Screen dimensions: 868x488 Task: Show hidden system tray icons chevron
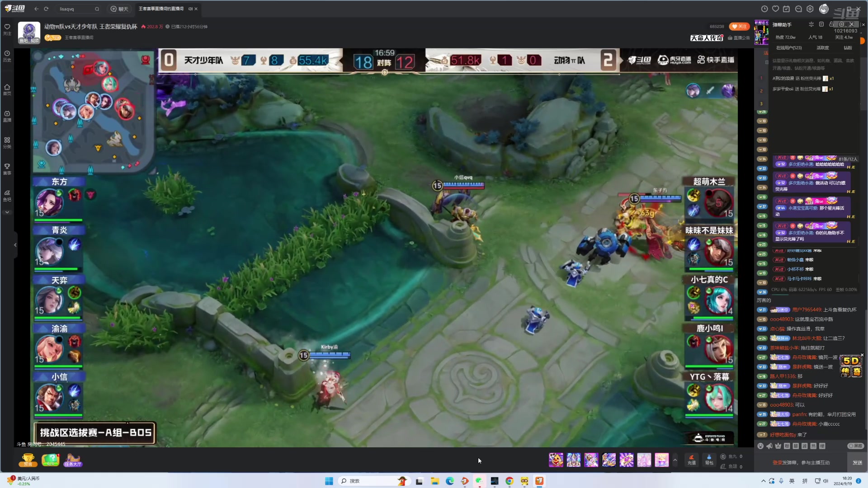pos(764,481)
